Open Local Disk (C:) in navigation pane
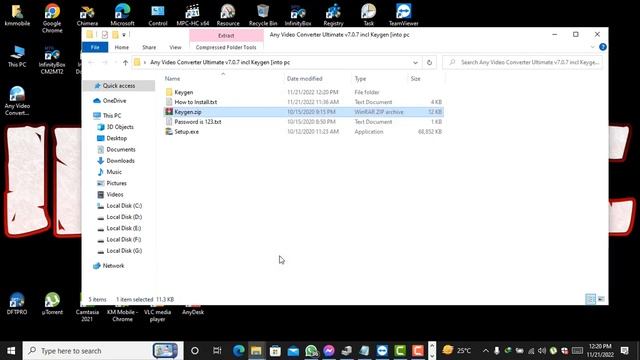This screenshot has height=360, width=640. [x=124, y=206]
